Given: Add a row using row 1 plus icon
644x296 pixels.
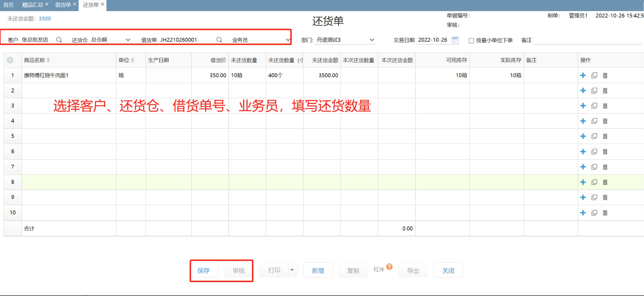Looking at the screenshot, I should (583, 75).
